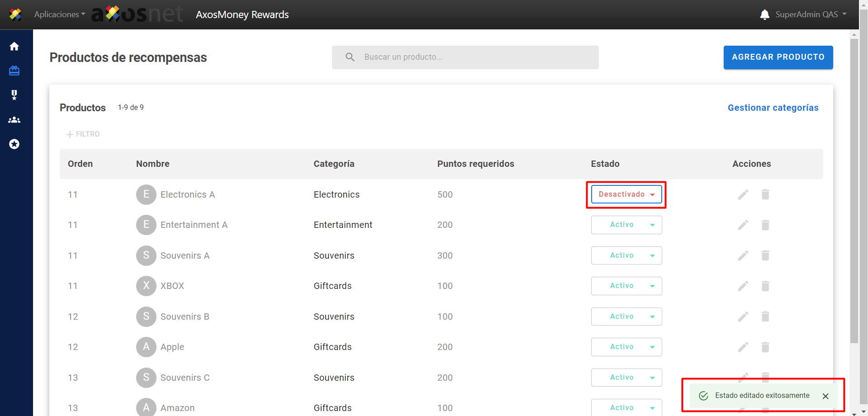
Task: Dismiss the Estado editado exitosamente notification
Action: coord(825,396)
